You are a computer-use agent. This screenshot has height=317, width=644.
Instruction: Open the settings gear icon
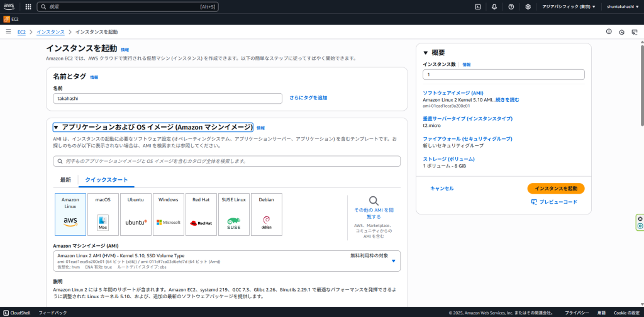[528, 6]
